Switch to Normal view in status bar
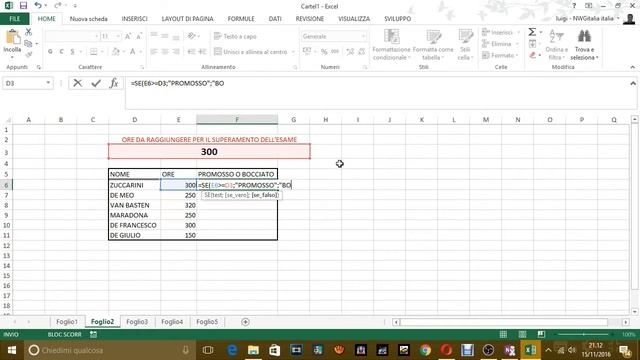Image resolution: width=640 pixels, height=360 pixels. 503,334
